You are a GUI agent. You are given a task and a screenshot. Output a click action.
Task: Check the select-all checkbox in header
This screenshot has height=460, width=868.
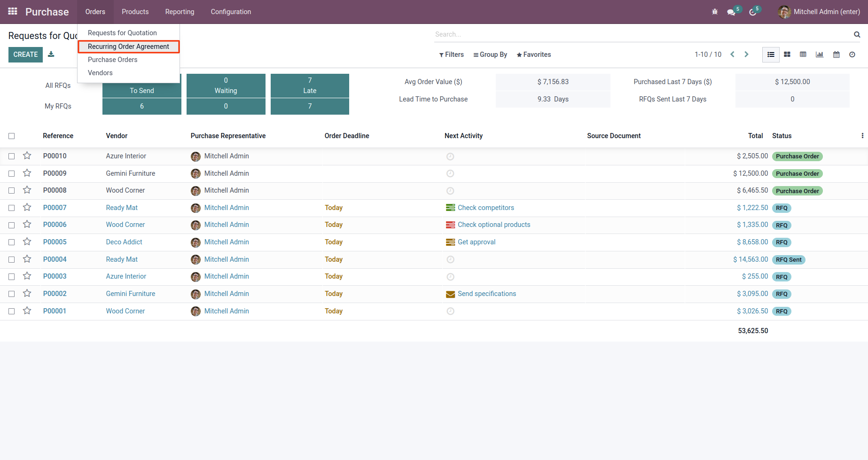point(12,136)
